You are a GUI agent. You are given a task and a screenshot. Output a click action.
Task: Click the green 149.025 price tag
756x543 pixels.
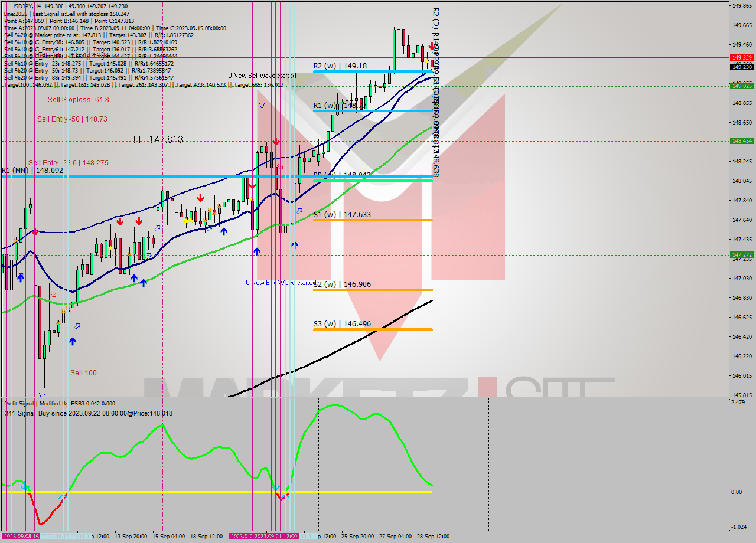[741, 86]
